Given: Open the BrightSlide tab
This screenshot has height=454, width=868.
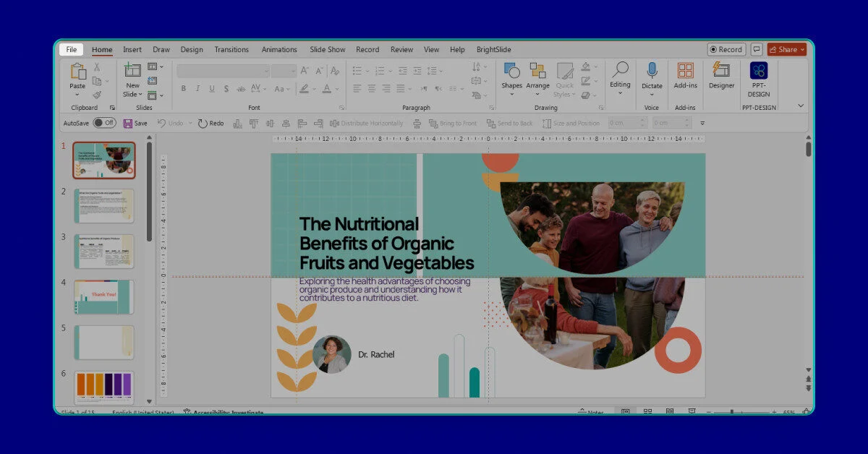Looking at the screenshot, I should click(x=493, y=50).
